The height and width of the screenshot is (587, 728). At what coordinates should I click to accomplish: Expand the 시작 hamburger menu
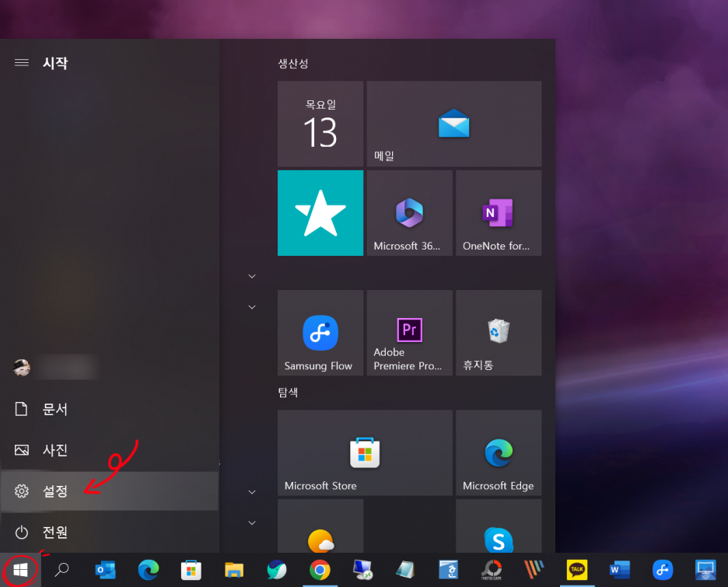pyautogui.click(x=21, y=63)
